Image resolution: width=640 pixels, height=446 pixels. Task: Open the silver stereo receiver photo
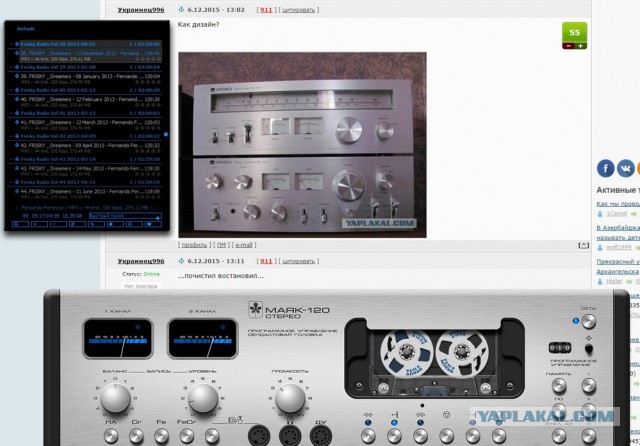point(302,145)
